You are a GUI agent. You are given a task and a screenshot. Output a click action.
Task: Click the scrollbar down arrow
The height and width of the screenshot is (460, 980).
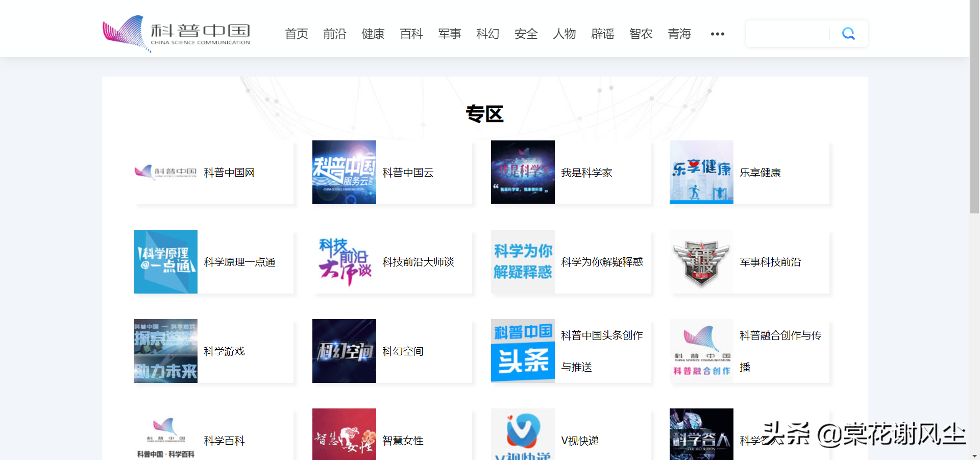974,456
